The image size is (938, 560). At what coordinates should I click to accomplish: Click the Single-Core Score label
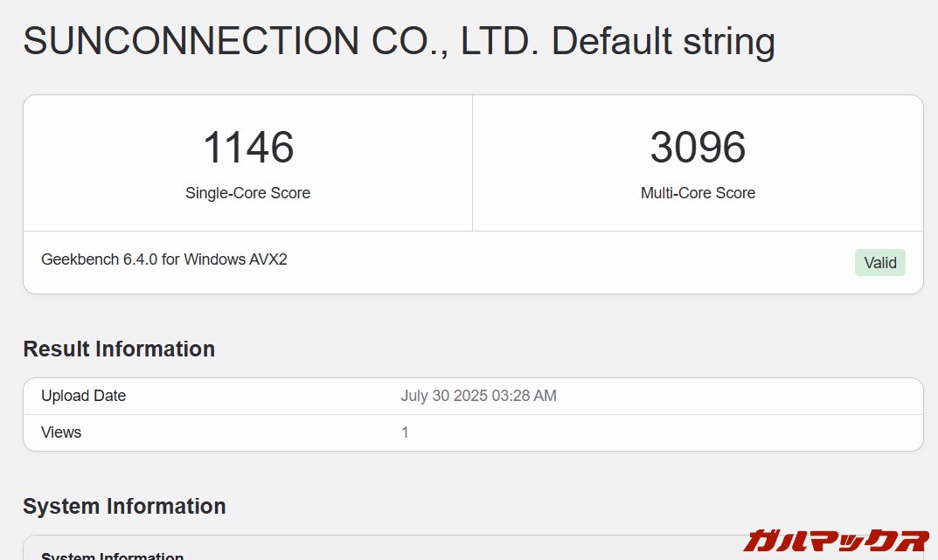[247, 193]
